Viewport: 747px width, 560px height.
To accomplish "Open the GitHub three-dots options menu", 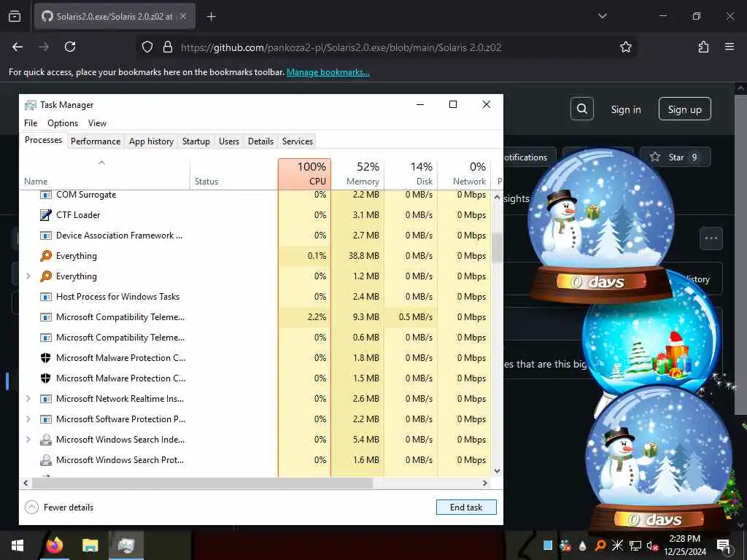I will 711,238.
